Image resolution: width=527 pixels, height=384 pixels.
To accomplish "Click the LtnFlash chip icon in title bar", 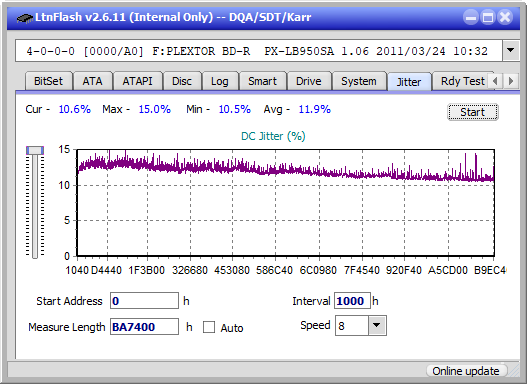I will click(24, 17).
